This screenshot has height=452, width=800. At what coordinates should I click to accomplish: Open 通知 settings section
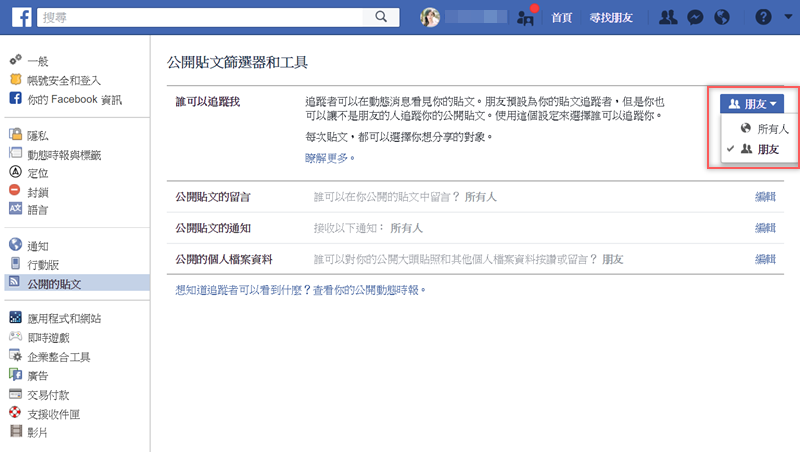click(x=38, y=246)
